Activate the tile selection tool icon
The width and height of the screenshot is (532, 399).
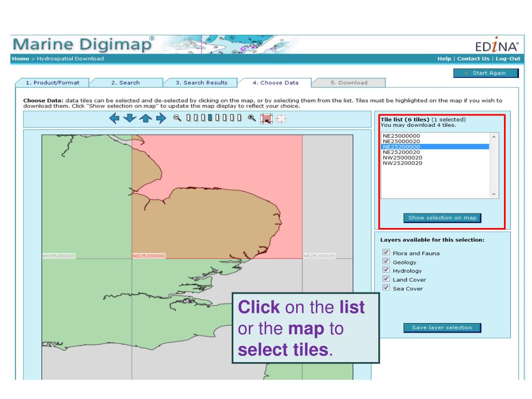267,118
